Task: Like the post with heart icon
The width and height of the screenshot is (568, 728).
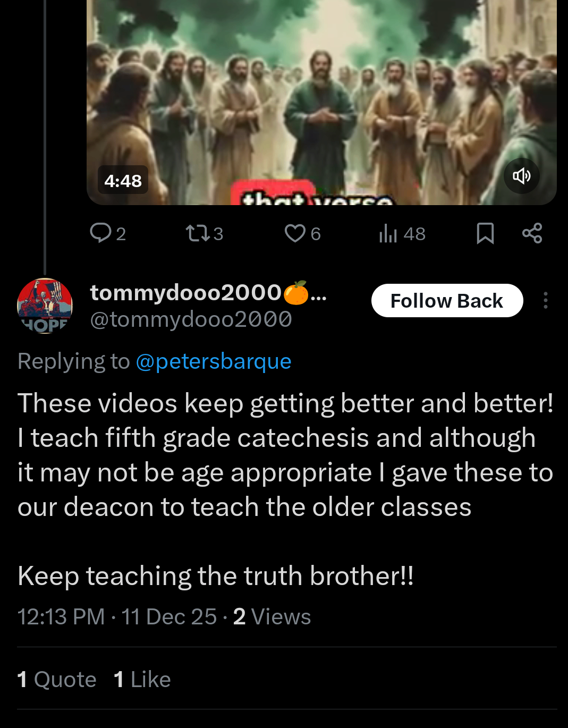Action: click(295, 233)
